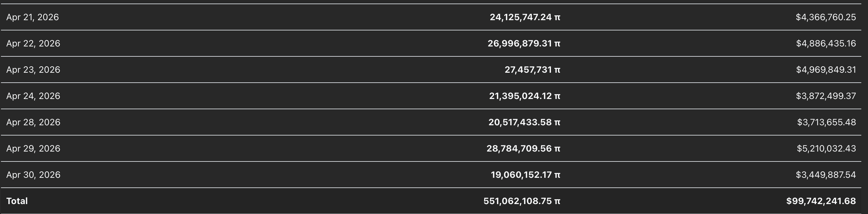Click the 20,517,433.58 π amount
This screenshot has width=868, height=214.
pos(524,122)
